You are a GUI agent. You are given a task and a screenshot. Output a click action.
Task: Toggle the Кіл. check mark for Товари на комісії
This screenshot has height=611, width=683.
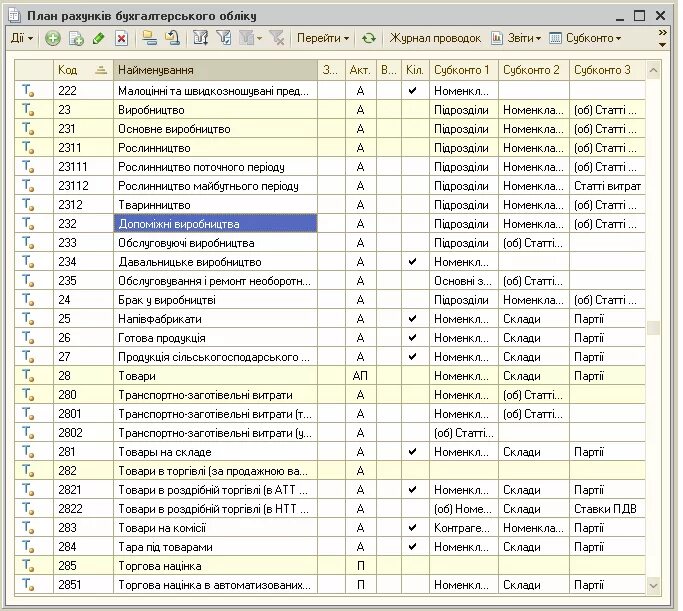[412, 528]
